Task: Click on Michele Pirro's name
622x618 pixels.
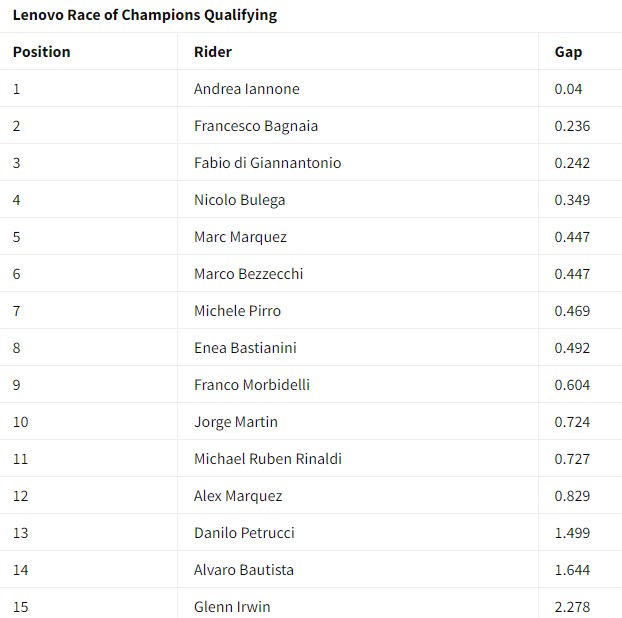Action: 237,311
